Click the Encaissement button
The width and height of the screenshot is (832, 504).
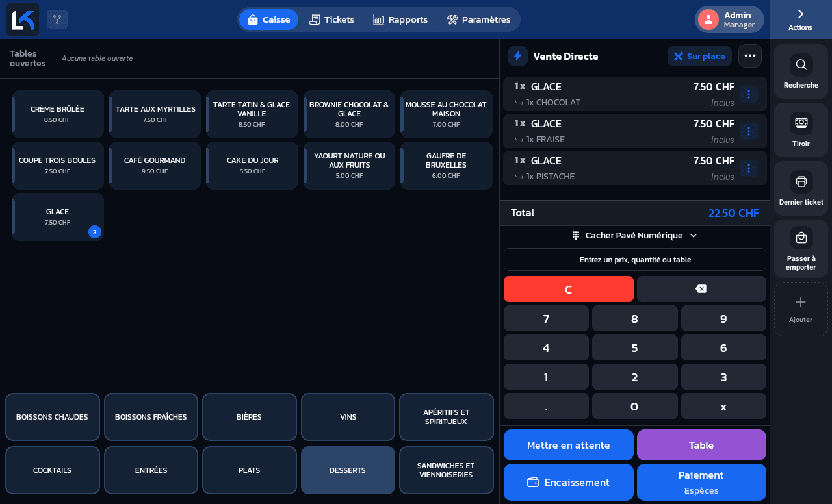(569, 482)
